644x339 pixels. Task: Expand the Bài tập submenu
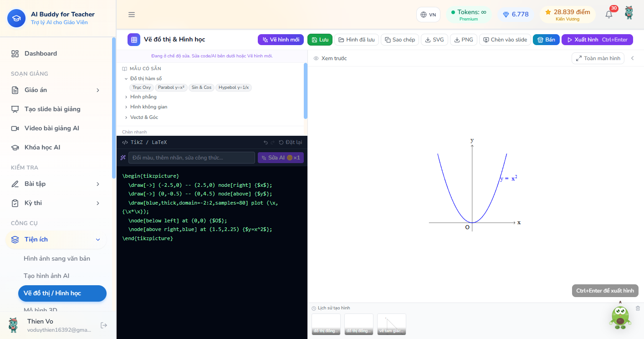98,184
